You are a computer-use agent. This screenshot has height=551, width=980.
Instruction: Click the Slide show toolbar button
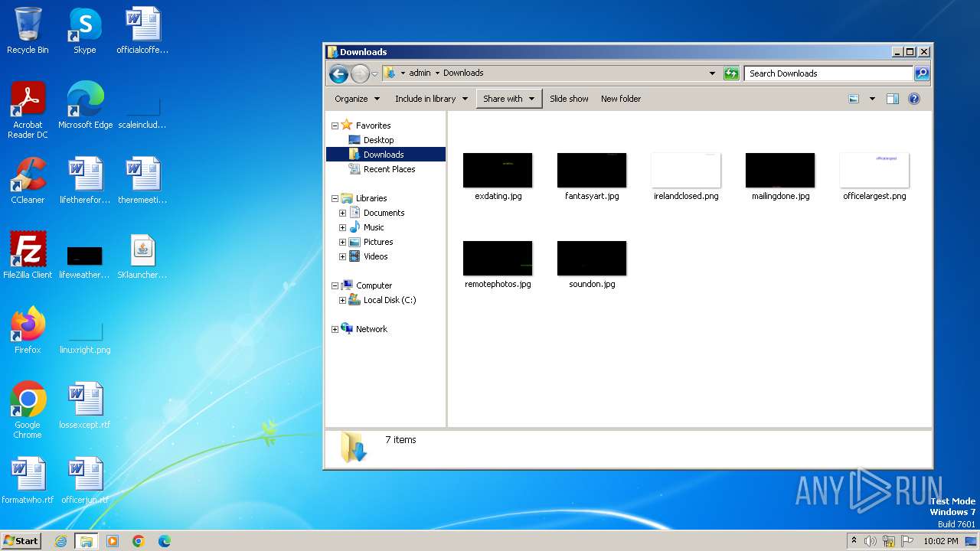tap(569, 99)
